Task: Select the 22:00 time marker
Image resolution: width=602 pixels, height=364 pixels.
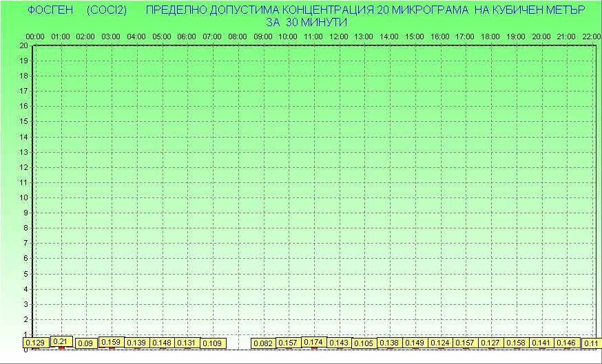Action: pyautogui.click(x=592, y=36)
